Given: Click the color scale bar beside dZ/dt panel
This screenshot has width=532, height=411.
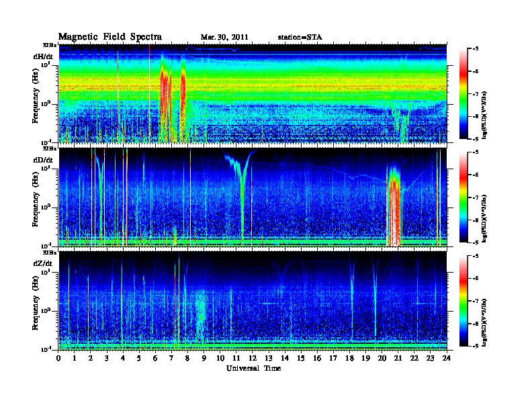Looking at the screenshot, I should tap(463, 301).
